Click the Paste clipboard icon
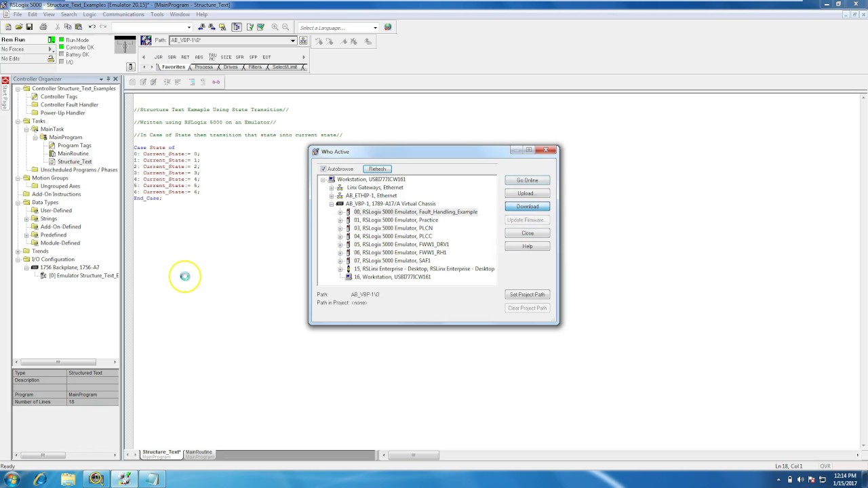This screenshot has width=868, height=488. (x=78, y=27)
